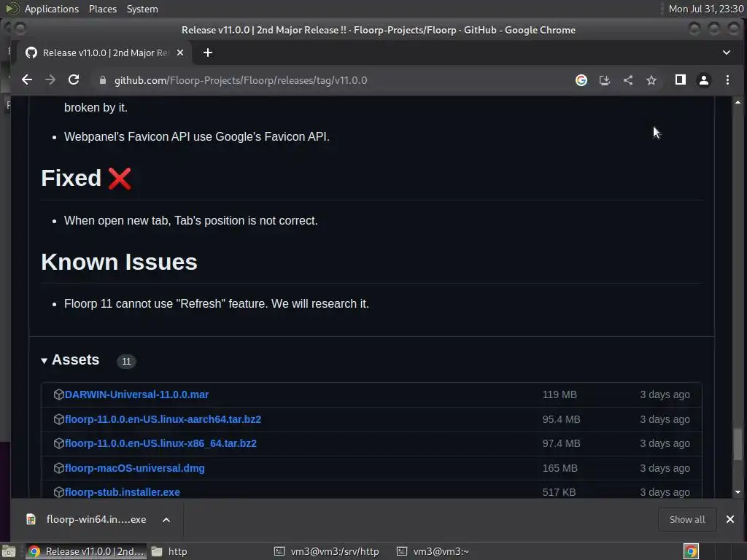This screenshot has height=560, width=747.
Task: Close the downloads bar
Action: 729,519
